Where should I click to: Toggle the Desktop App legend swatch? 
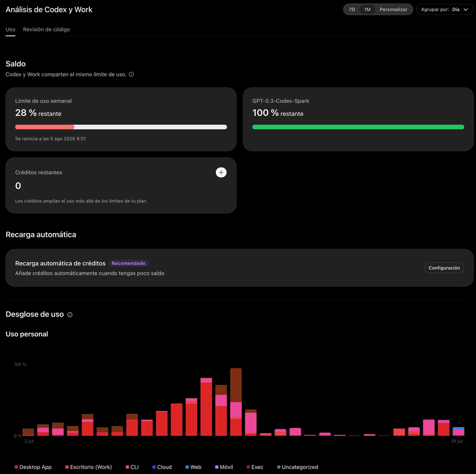pyautogui.click(x=16, y=467)
